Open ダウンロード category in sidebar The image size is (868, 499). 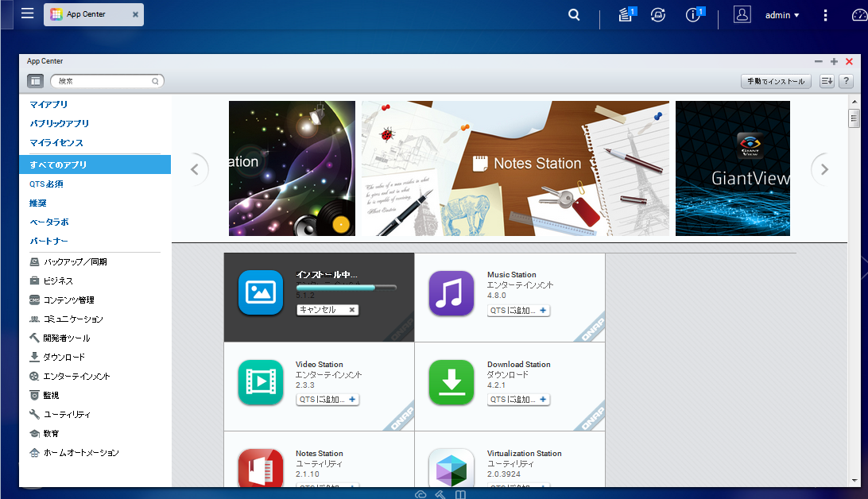coord(57,358)
